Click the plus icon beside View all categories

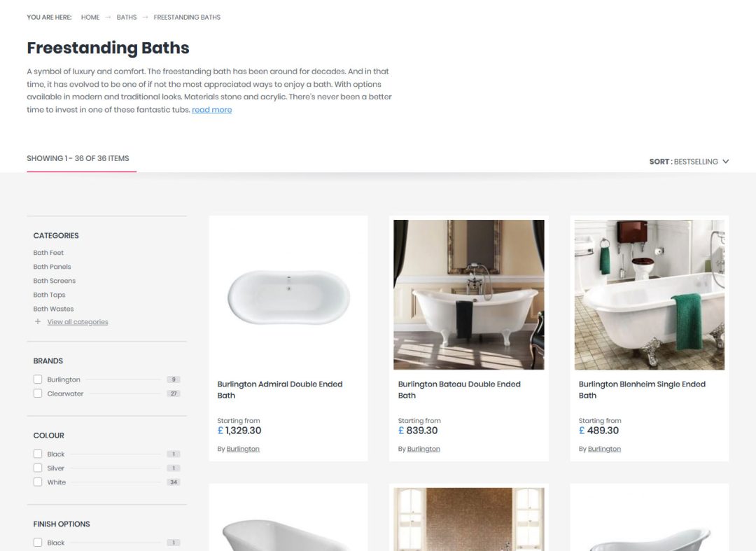pyautogui.click(x=38, y=321)
